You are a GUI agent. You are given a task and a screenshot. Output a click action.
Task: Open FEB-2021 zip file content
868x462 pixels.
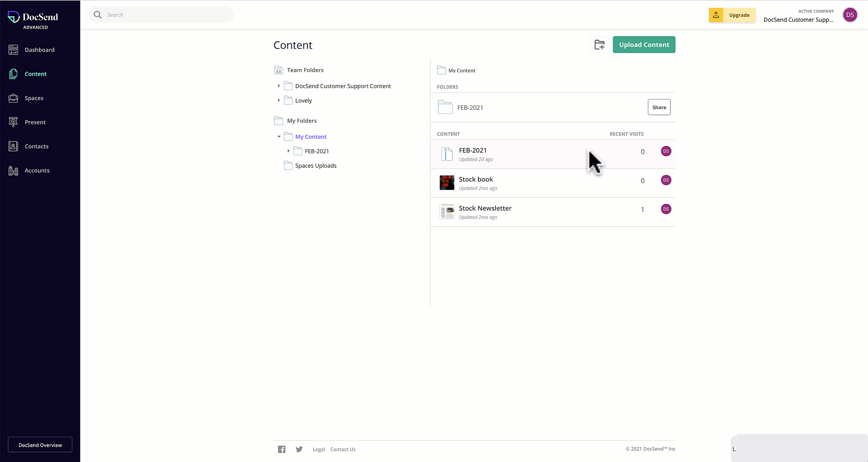(472, 150)
